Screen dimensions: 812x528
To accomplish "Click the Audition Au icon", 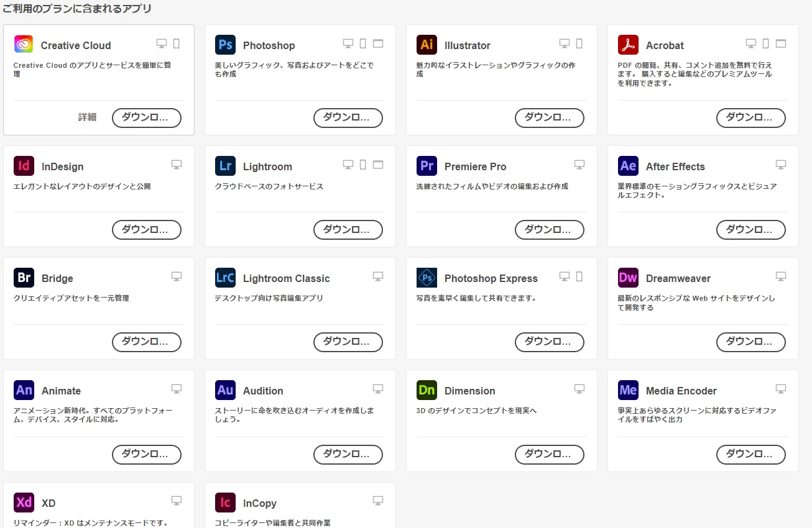I will [x=225, y=390].
